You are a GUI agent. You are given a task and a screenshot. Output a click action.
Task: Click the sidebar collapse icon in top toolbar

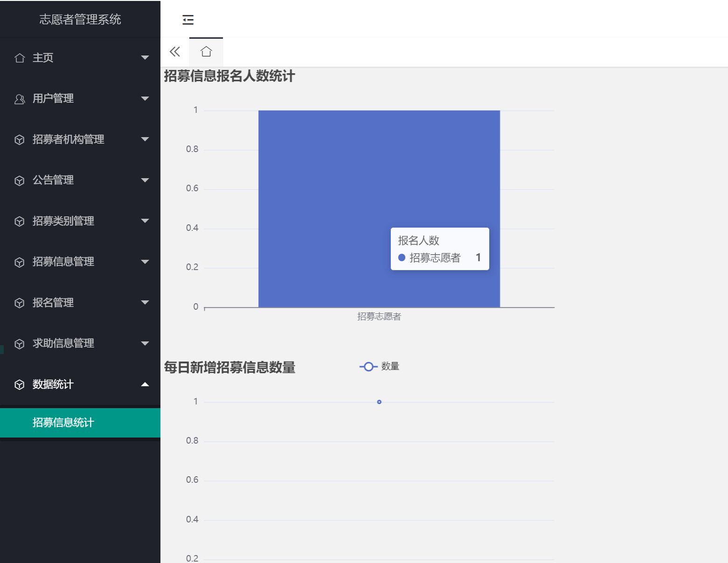pos(188,20)
